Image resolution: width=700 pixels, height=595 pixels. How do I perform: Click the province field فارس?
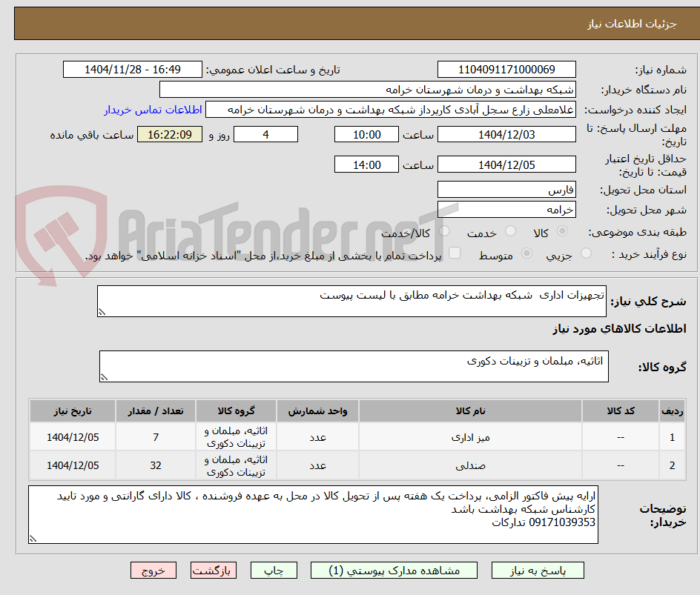(506, 190)
